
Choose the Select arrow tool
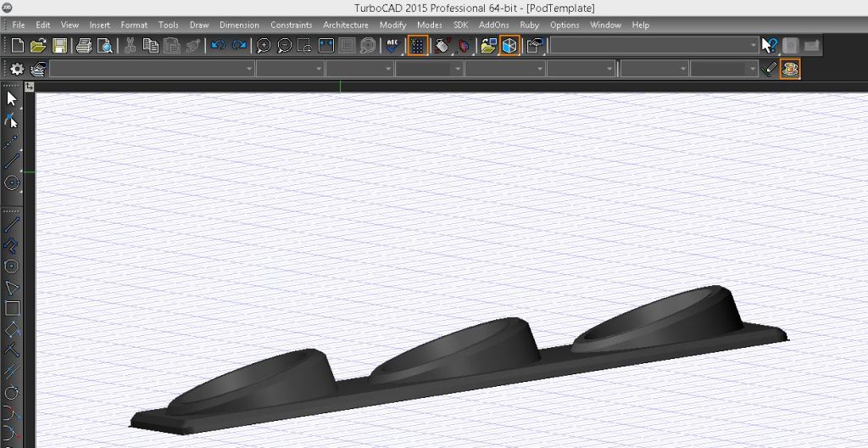[x=12, y=100]
